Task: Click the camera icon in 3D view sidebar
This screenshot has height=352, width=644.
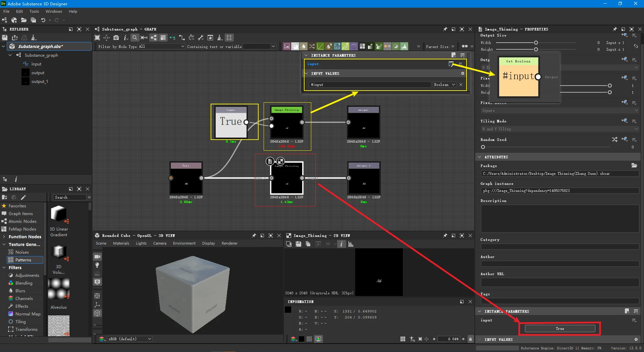Action: pos(97,257)
